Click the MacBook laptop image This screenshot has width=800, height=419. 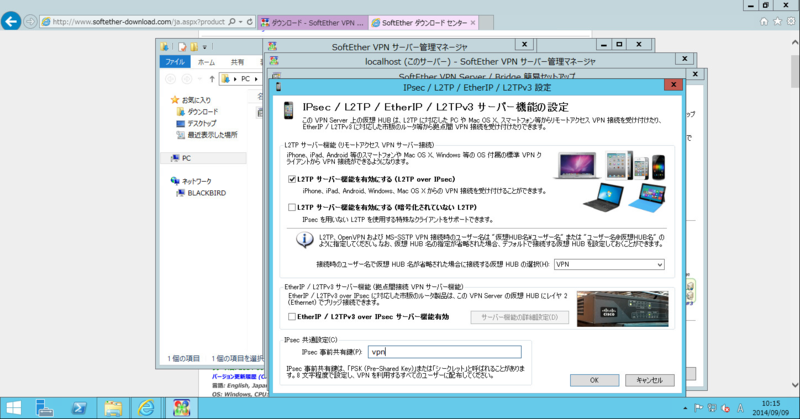pos(577,165)
